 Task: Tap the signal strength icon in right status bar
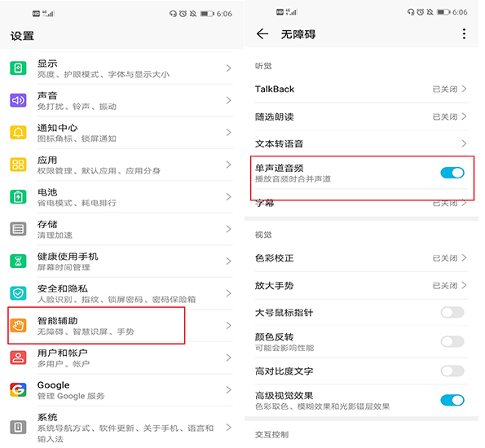(x=291, y=12)
